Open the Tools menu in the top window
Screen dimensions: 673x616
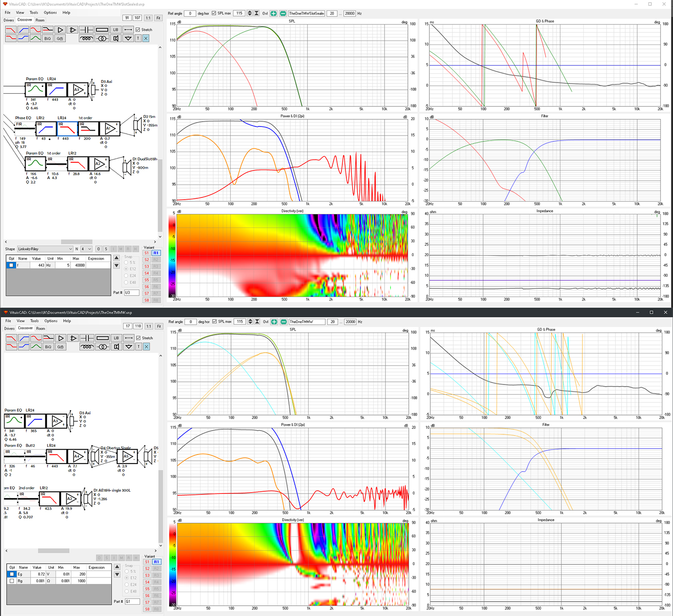pos(34,13)
